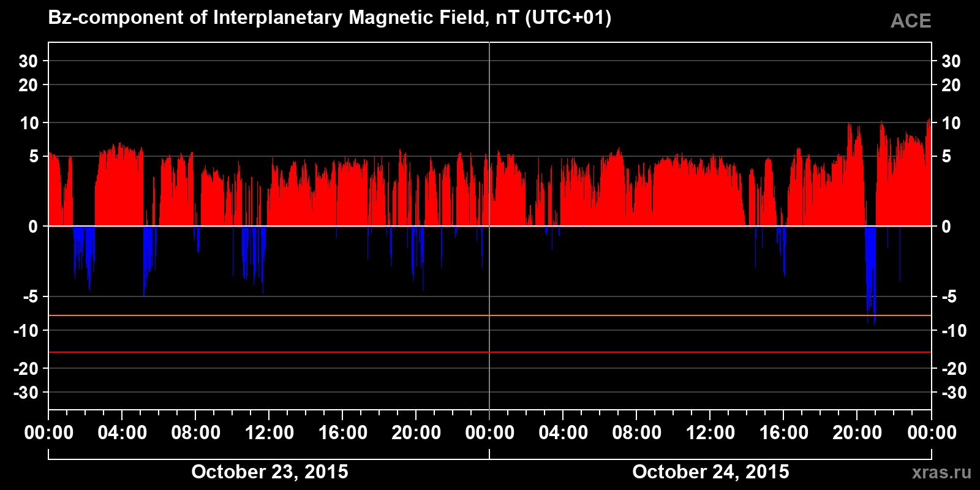980x490 pixels.
Task: Click the first 00:00 label starting October 23
Action: point(49,433)
